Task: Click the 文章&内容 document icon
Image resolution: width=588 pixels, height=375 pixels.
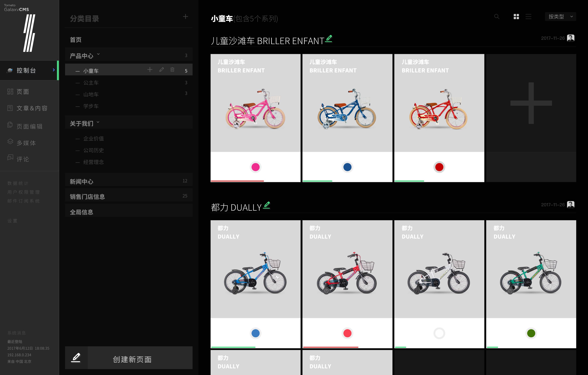Action: (x=10, y=108)
